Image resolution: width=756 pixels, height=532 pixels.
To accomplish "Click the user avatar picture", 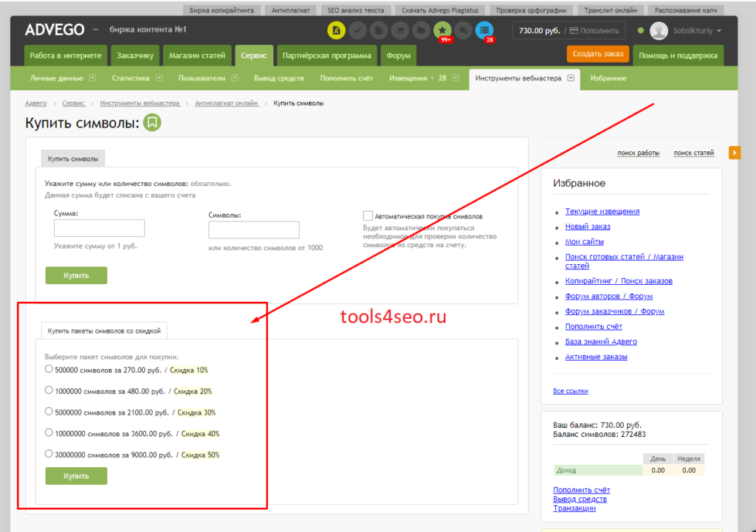I will coord(659,30).
